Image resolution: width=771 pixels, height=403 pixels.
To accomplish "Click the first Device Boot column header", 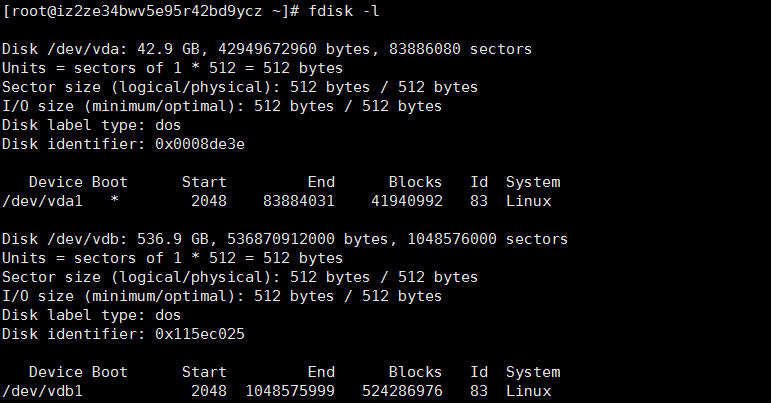I will [x=78, y=182].
